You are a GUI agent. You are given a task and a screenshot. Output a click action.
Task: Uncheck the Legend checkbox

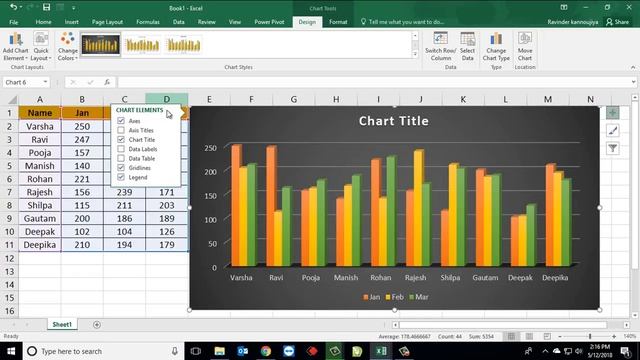(121, 177)
